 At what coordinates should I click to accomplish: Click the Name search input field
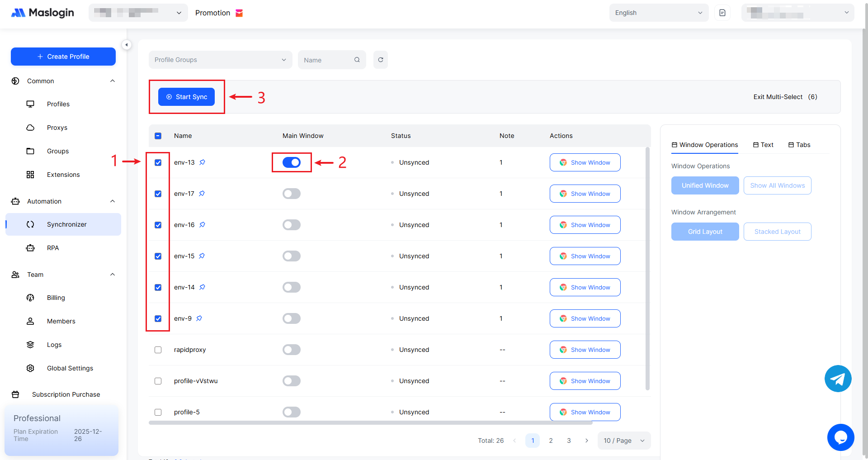click(326, 60)
